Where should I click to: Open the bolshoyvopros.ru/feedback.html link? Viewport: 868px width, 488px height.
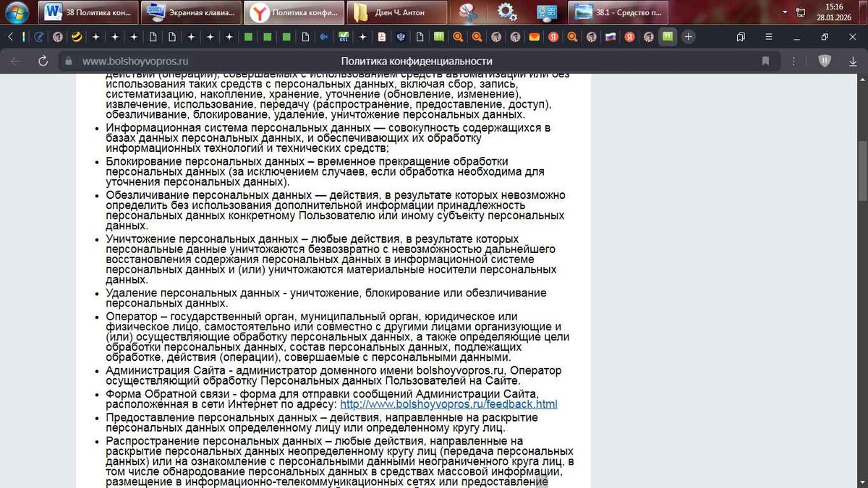(448, 404)
